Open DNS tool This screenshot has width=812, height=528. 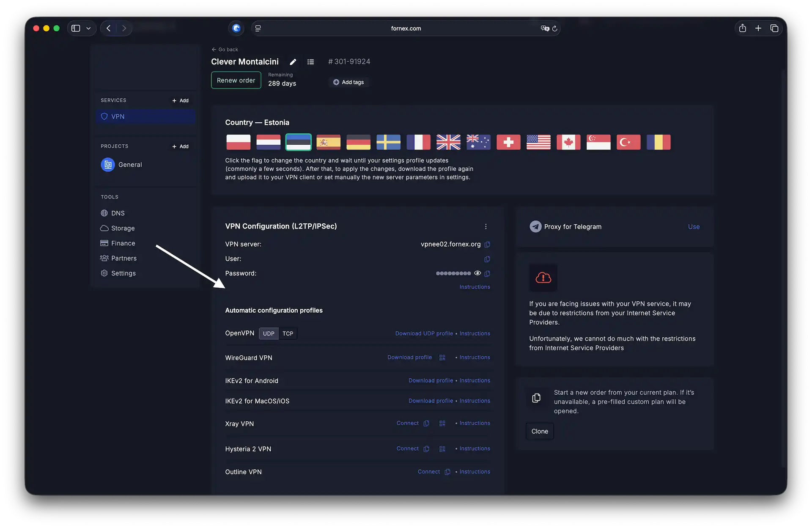[112, 213]
